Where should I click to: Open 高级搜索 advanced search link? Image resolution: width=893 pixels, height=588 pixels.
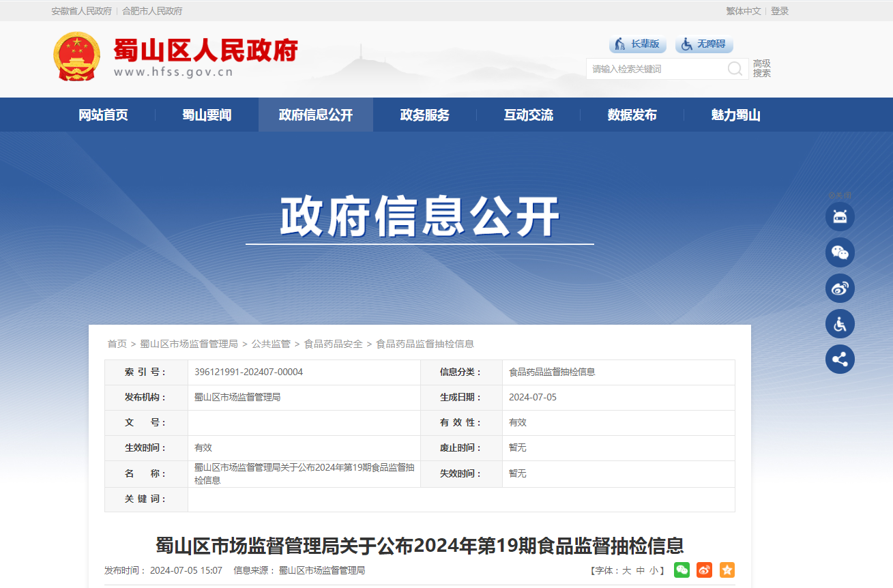[x=762, y=68]
